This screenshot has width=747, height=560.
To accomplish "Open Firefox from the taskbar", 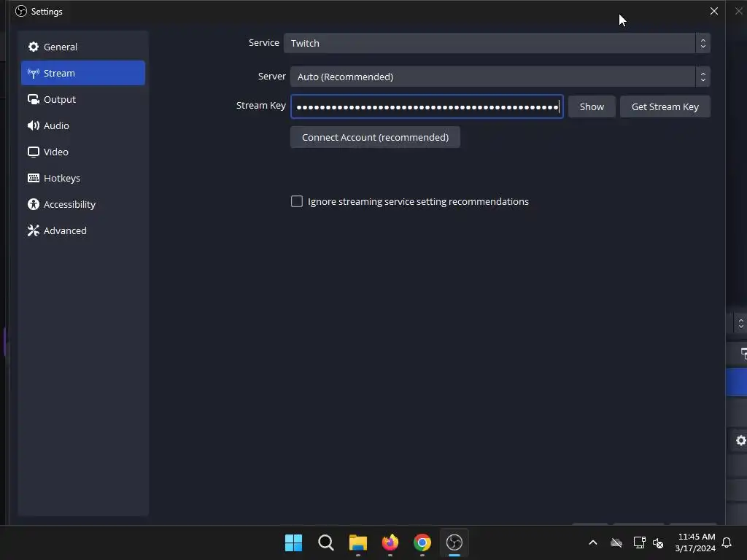I will [390, 542].
